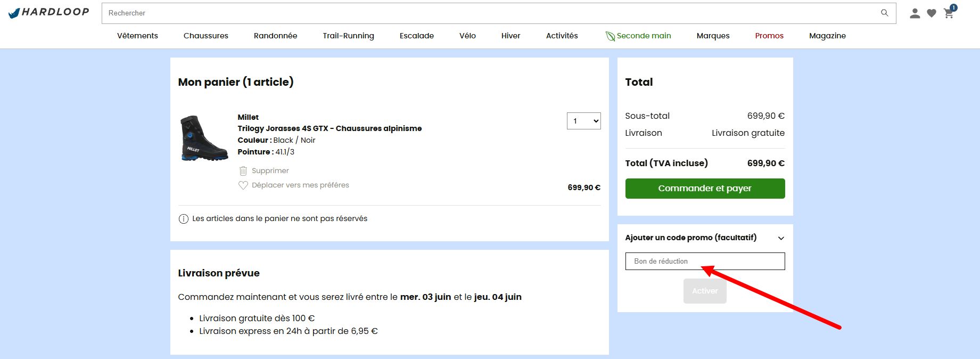Click the Livraison gratuite dès 100 € bullet
The image size is (980, 359).
point(257,319)
